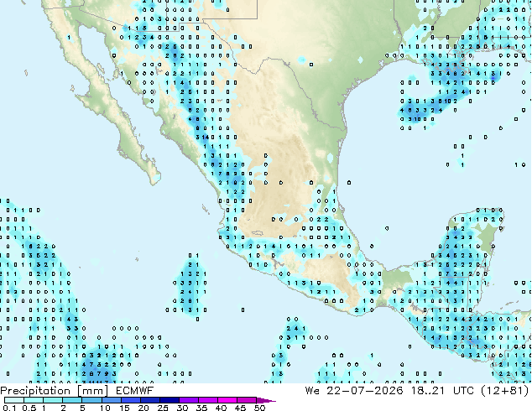The height and width of the screenshot is (411, 532).
Task: Select the 30–35 mm purple swatch
Action: click(189, 400)
